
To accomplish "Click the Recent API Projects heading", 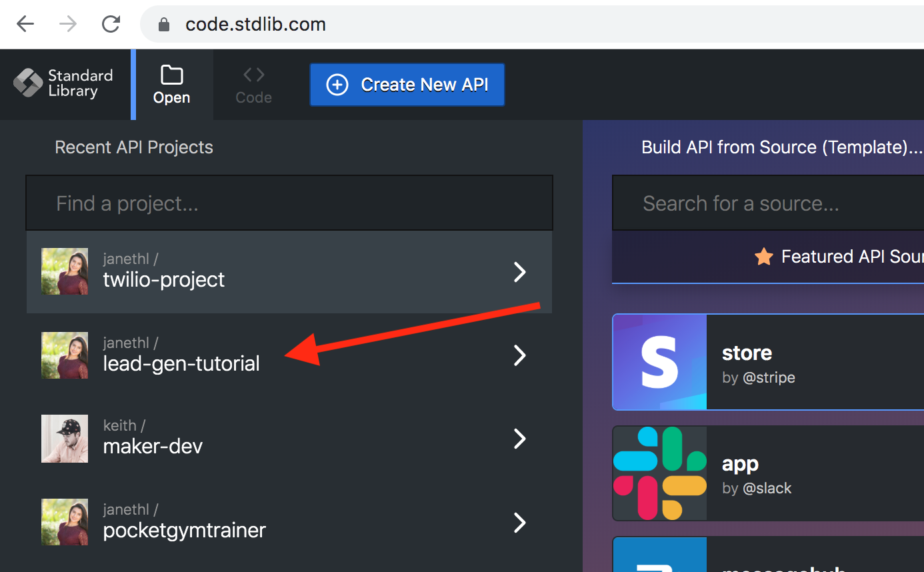I will (134, 147).
